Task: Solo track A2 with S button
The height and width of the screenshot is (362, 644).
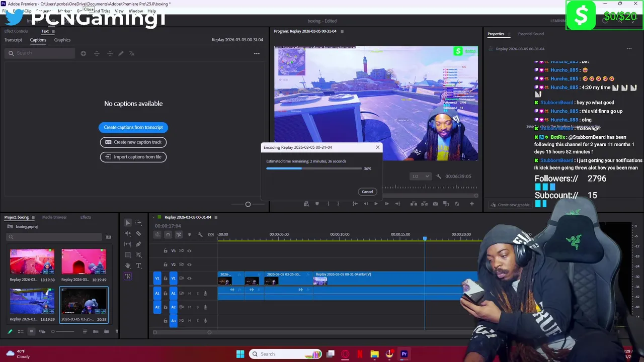Action: 197,307
